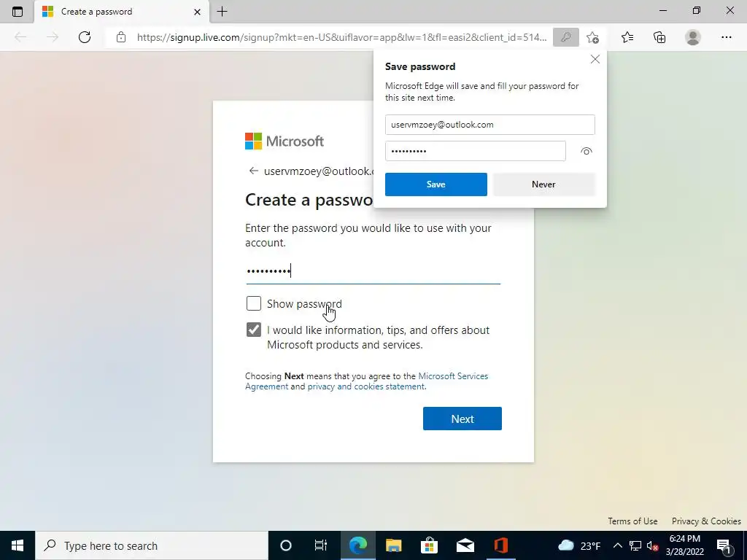The width and height of the screenshot is (747, 560).
Task: Open clock showing 6:24 PM
Action: [x=684, y=545]
